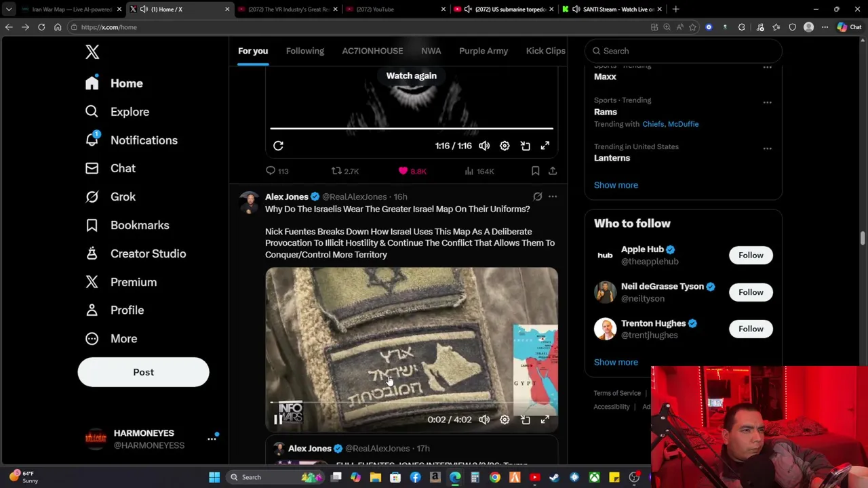The height and width of the screenshot is (488, 868).
Task: Open settings on the Alex Jones video
Action: click(505, 420)
